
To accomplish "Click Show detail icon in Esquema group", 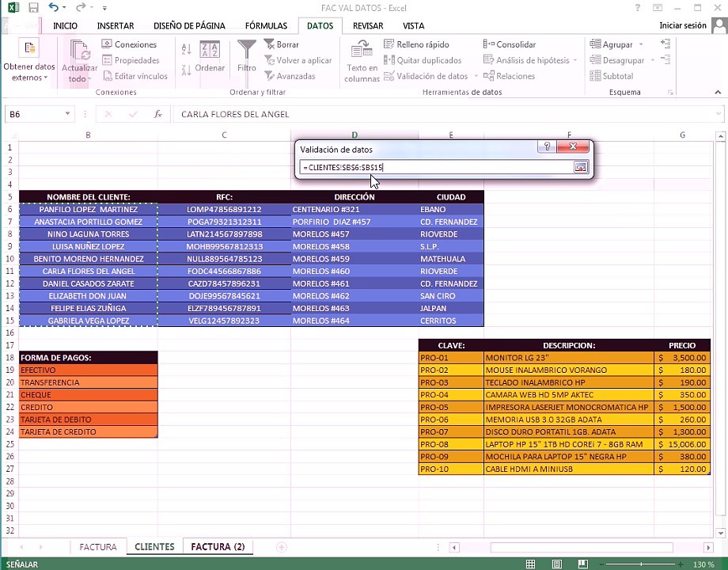I will tap(665, 44).
